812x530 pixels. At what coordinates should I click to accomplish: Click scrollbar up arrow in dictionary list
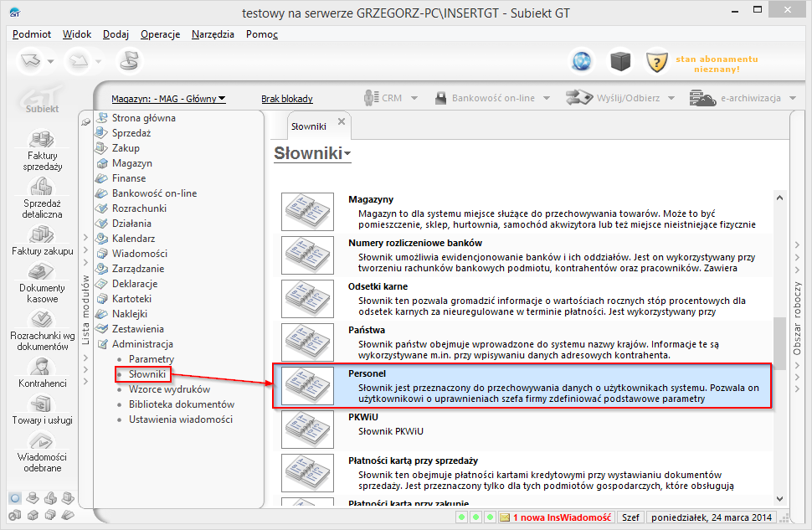(x=780, y=198)
